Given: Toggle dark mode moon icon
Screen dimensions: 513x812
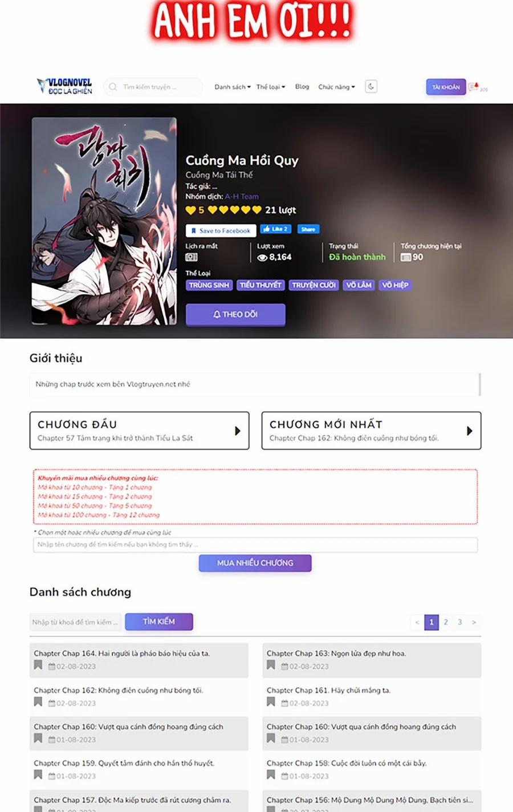Looking at the screenshot, I should pyautogui.click(x=371, y=87).
